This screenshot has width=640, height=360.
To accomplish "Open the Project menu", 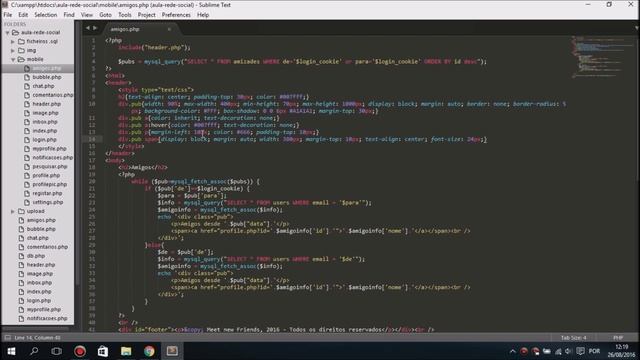I will pyautogui.click(x=146, y=15).
